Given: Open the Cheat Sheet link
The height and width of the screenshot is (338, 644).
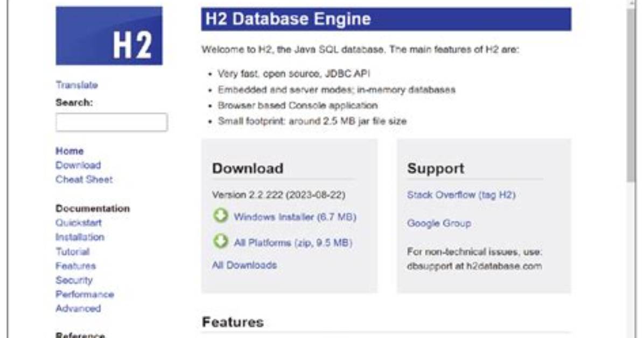Looking at the screenshot, I should (x=84, y=179).
